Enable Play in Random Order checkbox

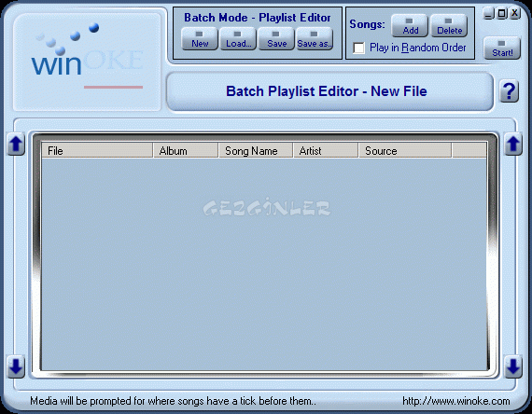pyautogui.click(x=358, y=48)
